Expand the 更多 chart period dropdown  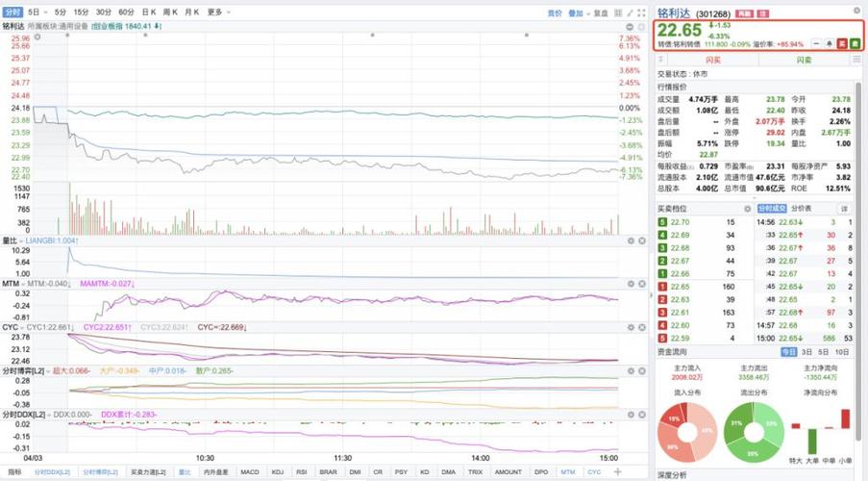pyautogui.click(x=215, y=13)
